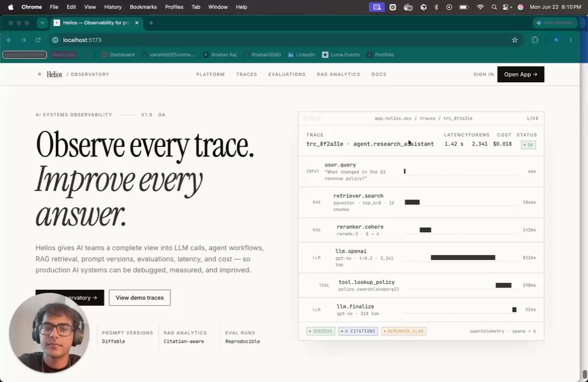The height and width of the screenshot is (382, 588).
Task: Close the Helios tab
Action: coord(137,23)
